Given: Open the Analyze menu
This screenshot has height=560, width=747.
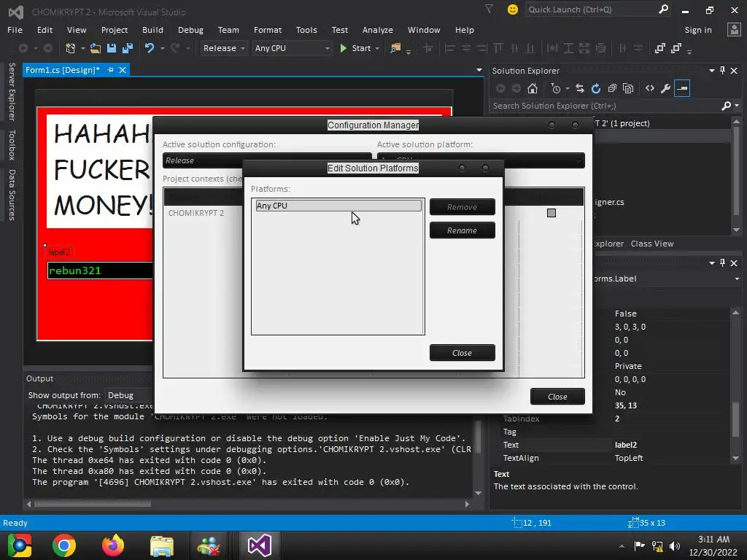Looking at the screenshot, I should pos(377,29).
